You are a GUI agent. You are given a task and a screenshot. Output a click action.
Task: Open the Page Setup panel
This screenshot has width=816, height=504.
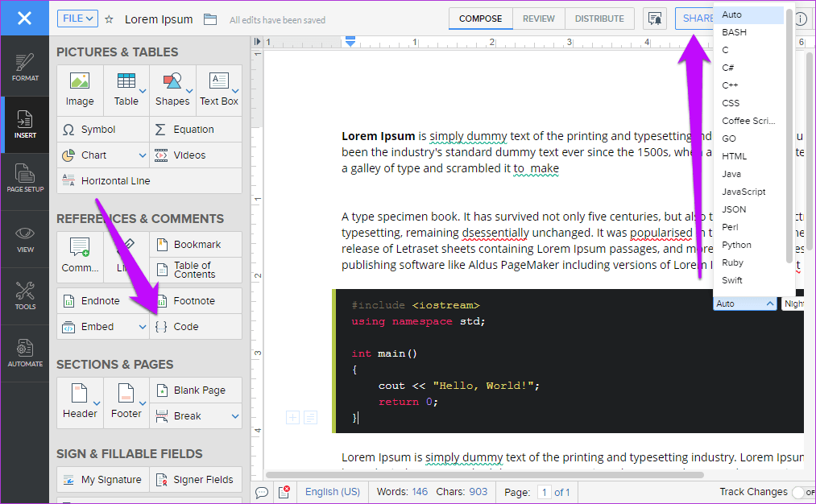(x=25, y=179)
